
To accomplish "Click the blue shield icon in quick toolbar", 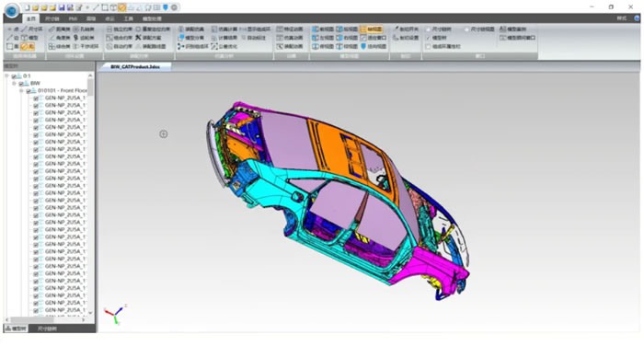I will [x=165, y=7].
